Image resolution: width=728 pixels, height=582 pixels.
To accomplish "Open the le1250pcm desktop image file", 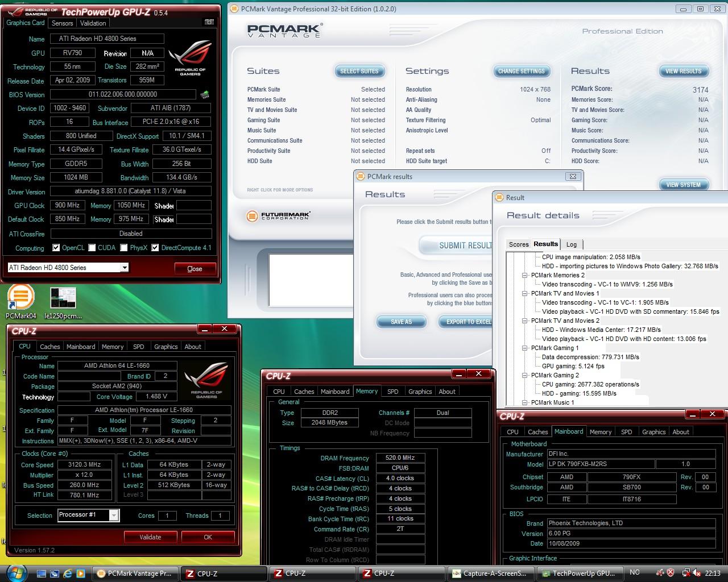I will pos(63,302).
